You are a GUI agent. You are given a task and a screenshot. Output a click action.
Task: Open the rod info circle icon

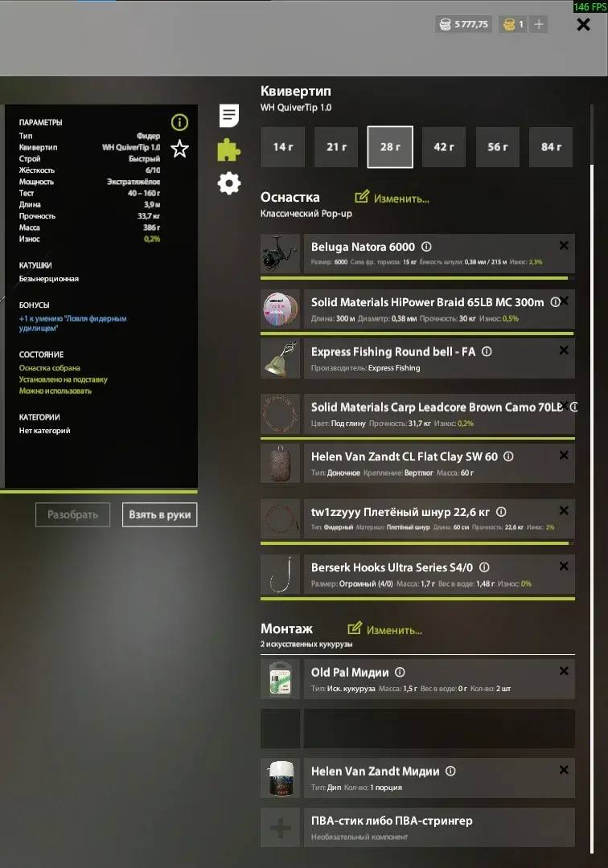(179, 122)
